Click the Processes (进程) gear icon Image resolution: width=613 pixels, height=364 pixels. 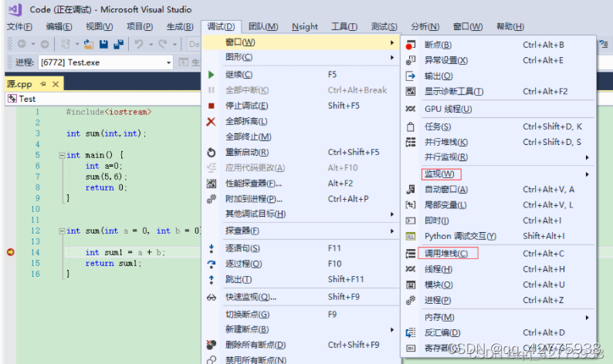pos(410,300)
